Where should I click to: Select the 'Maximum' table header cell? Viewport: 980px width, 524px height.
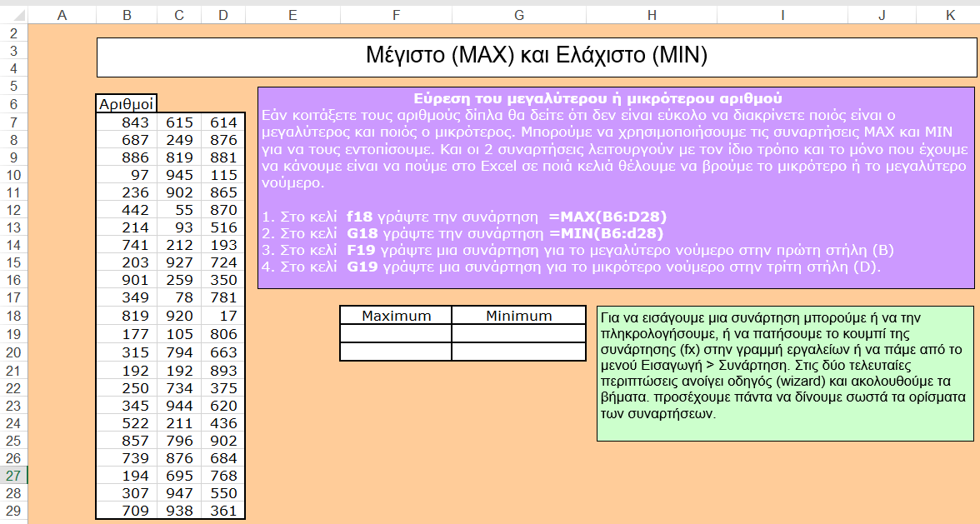pyautogui.click(x=396, y=316)
